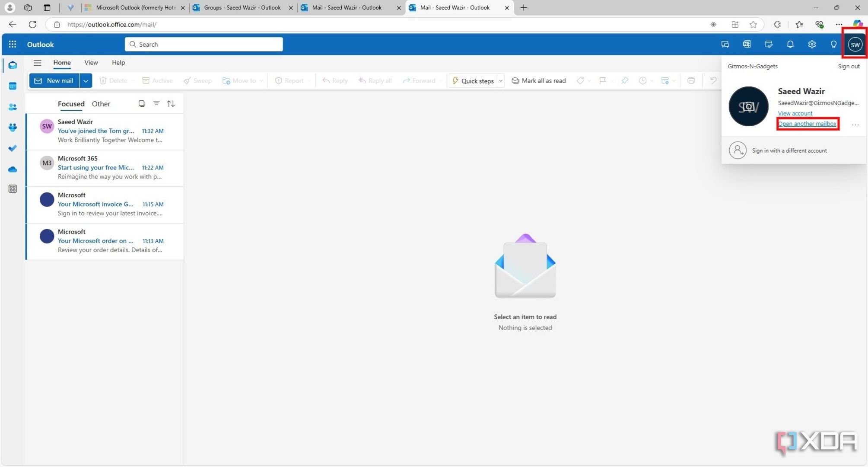Click the New mail dropdown arrow
Image resolution: width=868 pixels, height=467 pixels.
click(86, 80)
